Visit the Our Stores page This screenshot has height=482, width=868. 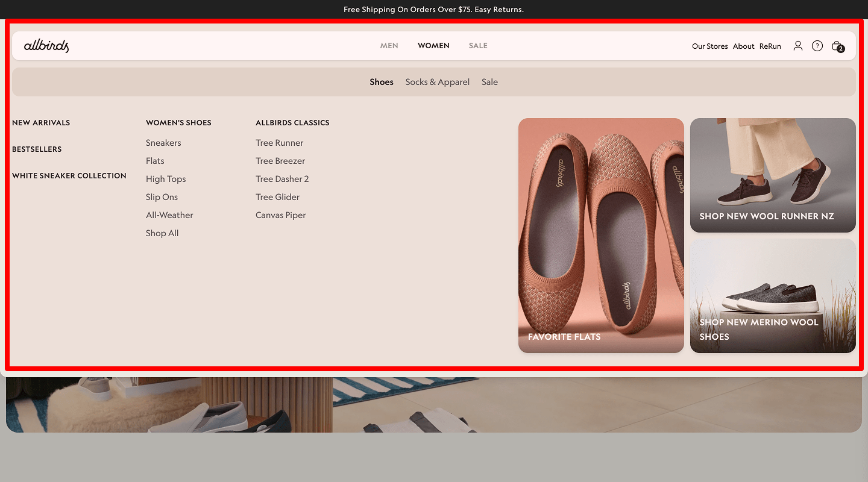(709, 46)
